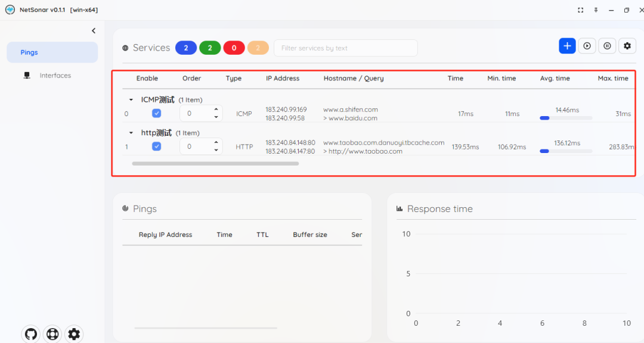The width and height of the screenshot is (644, 343).
Task: Minimize the NetSonar window
Action: click(x=611, y=10)
